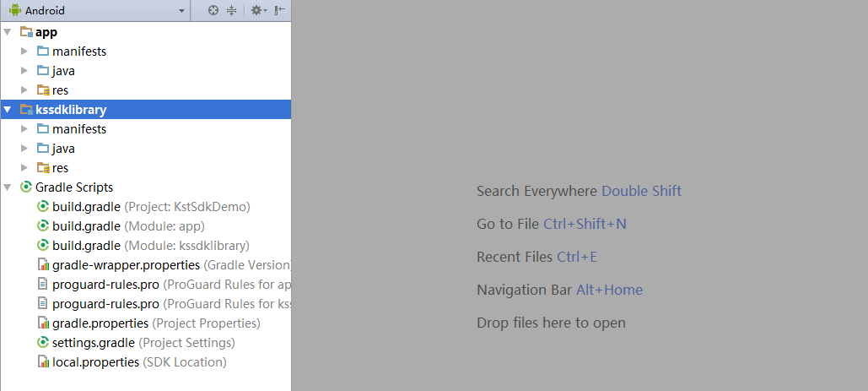Screen dimensions: 868x391
Task: Select gradle-wrapper.properties file
Action: (x=126, y=265)
